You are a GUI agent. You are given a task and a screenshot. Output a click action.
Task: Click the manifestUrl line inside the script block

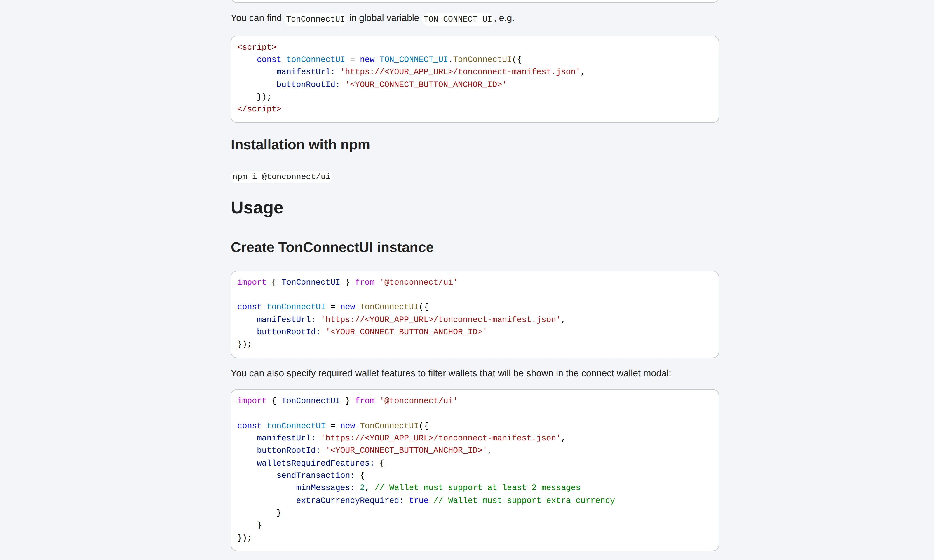431,72
